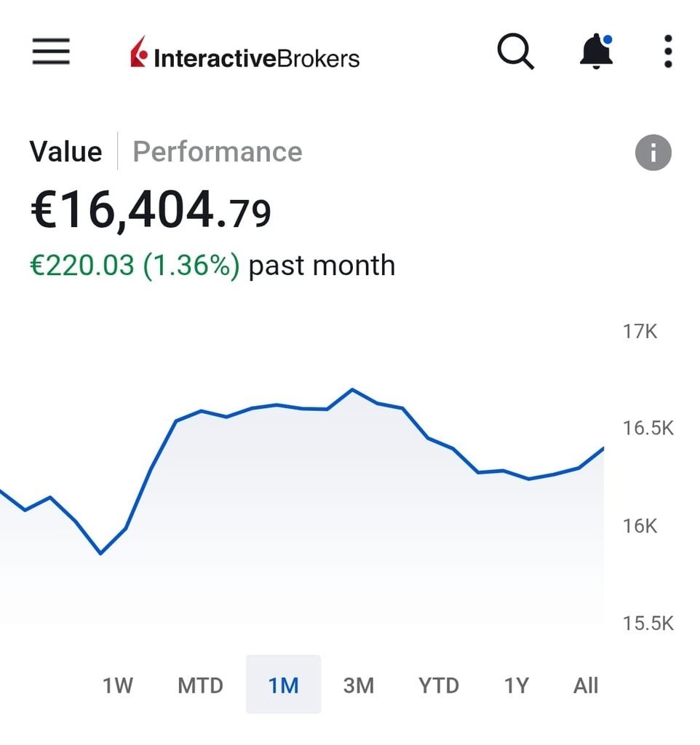
Task: Select the Value view
Action: (x=65, y=152)
